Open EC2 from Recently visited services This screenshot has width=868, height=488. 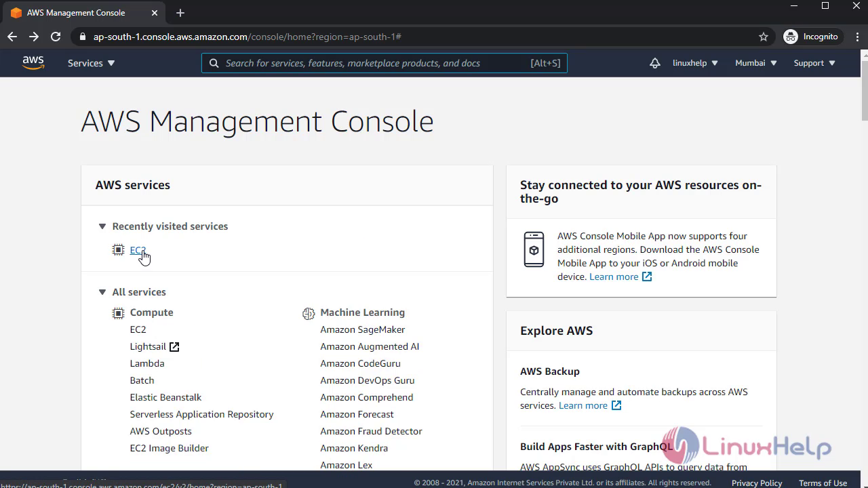click(x=138, y=250)
